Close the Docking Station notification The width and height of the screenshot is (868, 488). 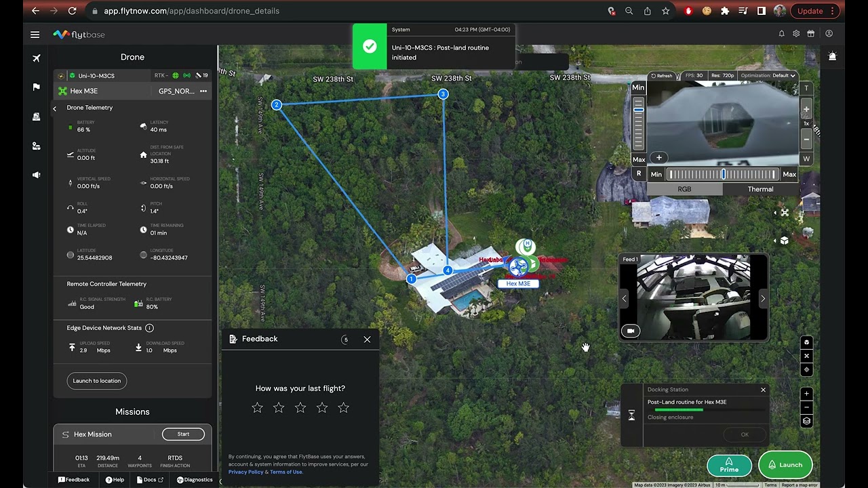click(x=763, y=390)
